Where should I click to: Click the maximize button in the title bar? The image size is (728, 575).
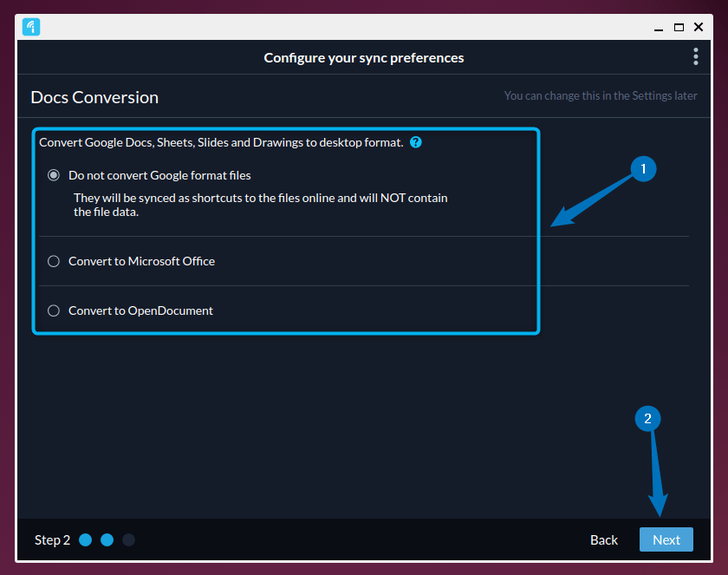pos(679,27)
